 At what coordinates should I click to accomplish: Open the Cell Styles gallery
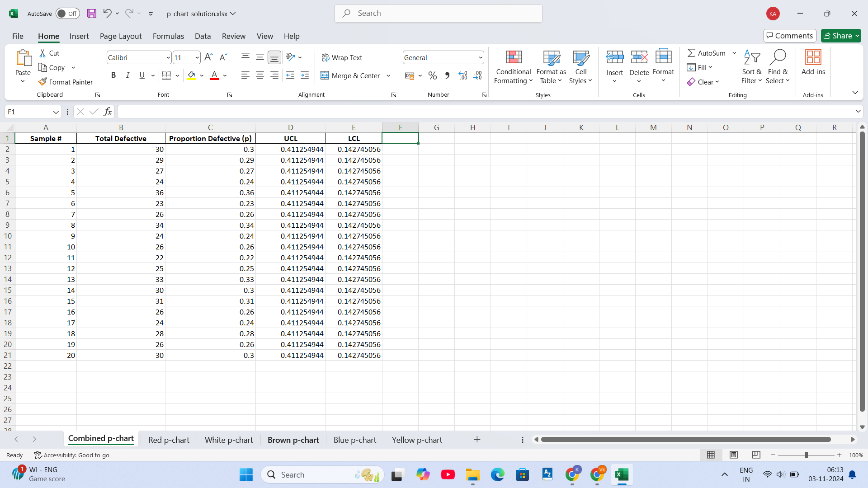580,67
